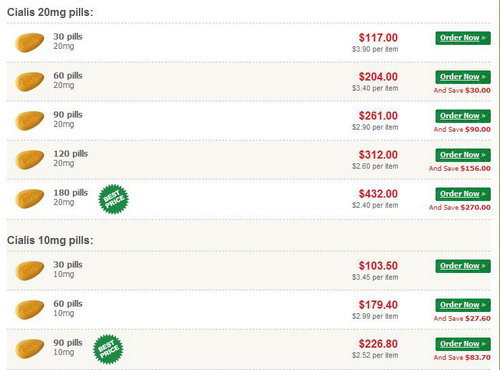
Task: Click the $432.00 price text
Action: click(378, 194)
